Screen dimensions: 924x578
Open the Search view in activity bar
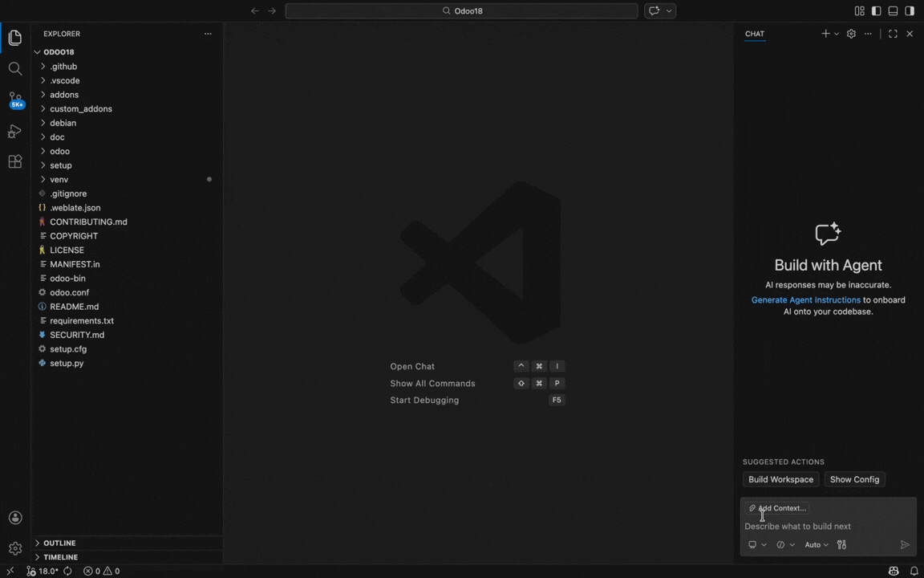click(x=15, y=69)
